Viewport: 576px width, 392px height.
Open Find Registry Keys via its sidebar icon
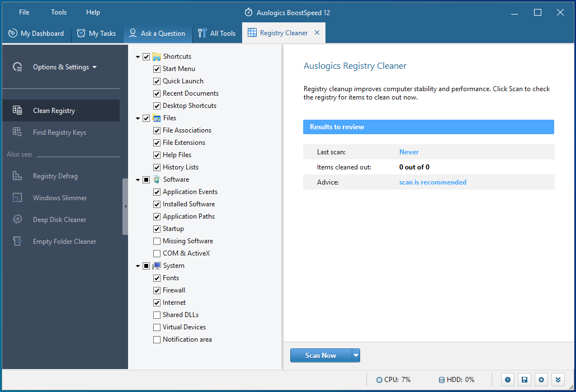[x=16, y=132]
